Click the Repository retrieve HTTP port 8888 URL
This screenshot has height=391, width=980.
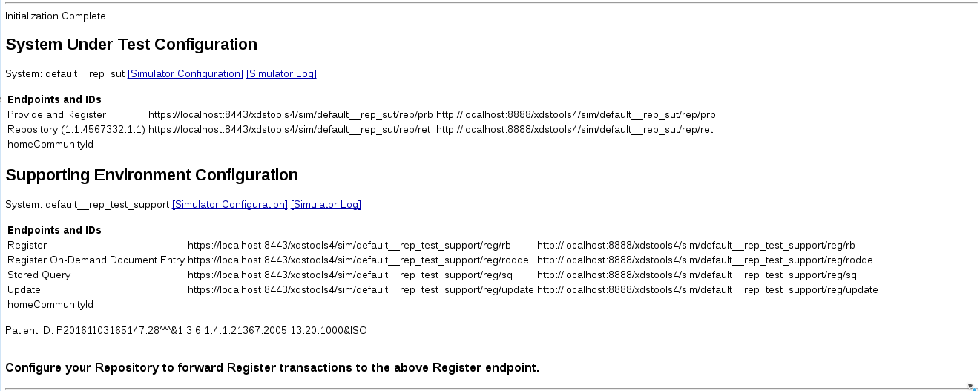(x=574, y=130)
